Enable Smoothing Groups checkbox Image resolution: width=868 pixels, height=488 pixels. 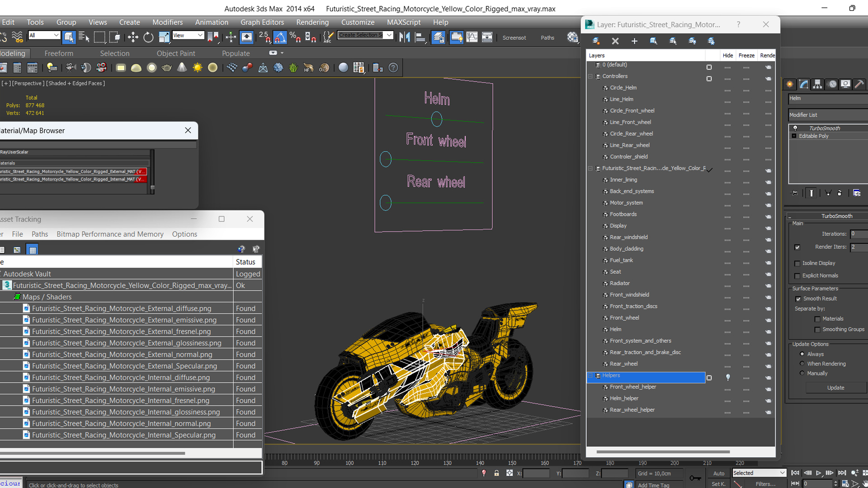[x=817, y=330]
